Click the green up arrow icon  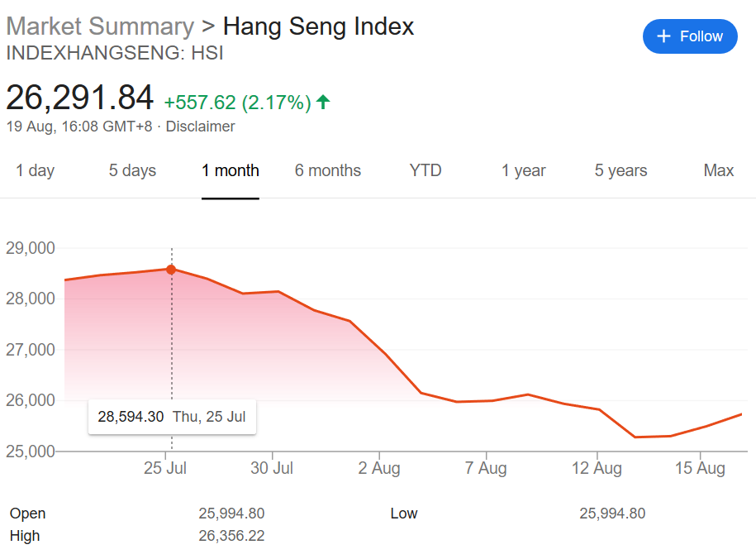(x=323, y=102)
